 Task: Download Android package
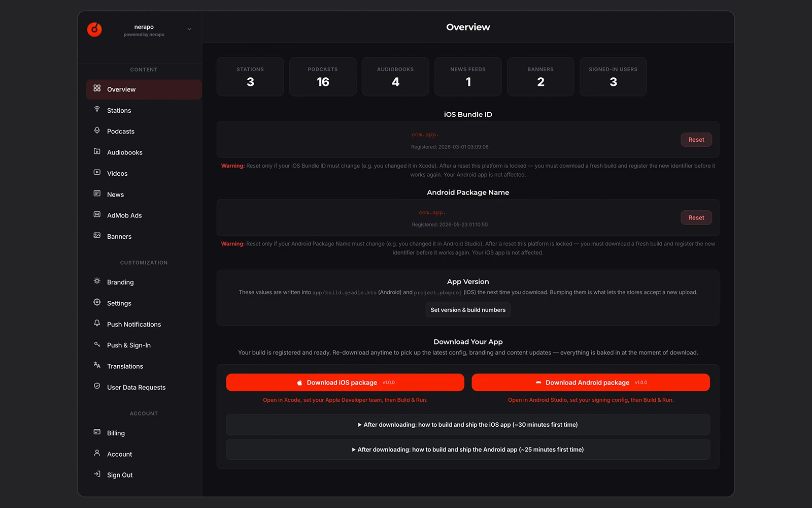coord(591,383)
